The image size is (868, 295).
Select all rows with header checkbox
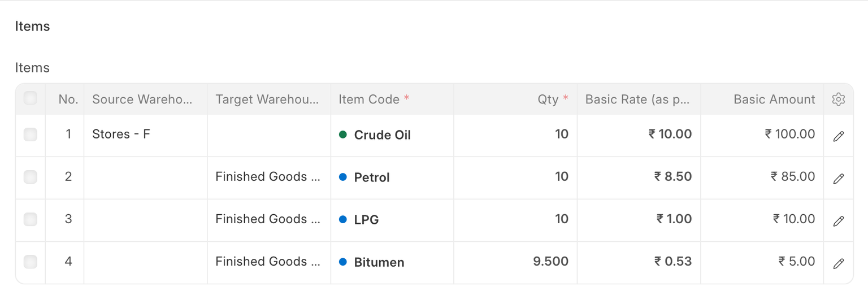pos(31,98)
